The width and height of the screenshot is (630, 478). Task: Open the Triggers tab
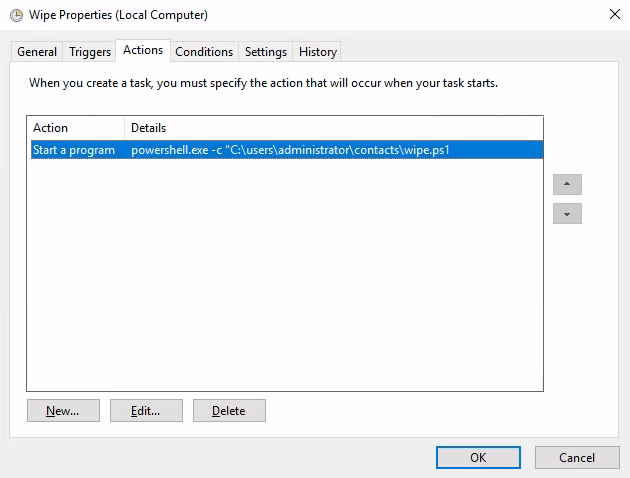(x=90, y=52)
